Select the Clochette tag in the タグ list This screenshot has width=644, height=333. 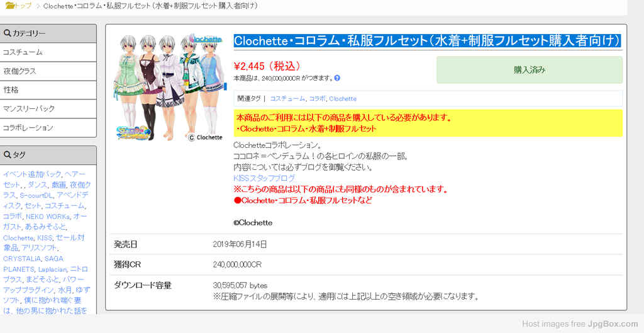click(x=18, y=237)
